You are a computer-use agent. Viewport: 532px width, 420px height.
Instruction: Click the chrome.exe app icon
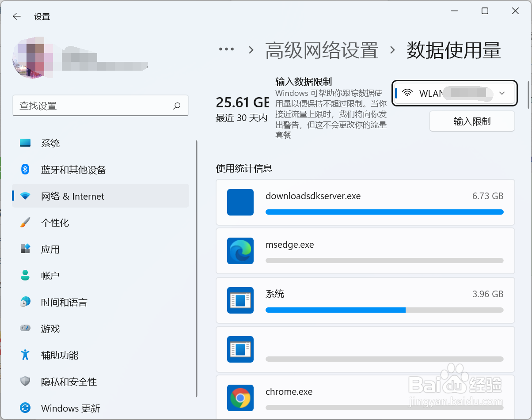[240, 398]
